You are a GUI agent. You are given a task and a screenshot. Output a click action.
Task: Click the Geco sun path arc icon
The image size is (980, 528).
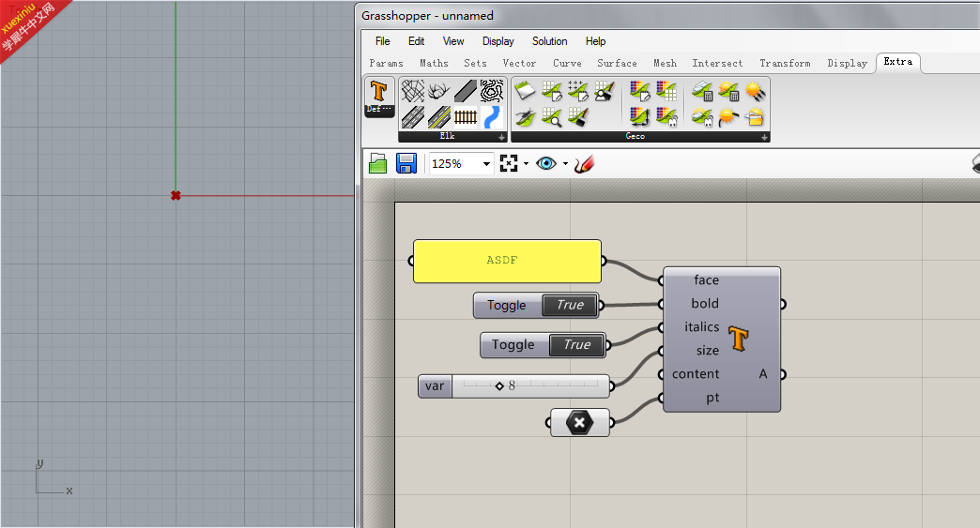(x=728, y=117)
